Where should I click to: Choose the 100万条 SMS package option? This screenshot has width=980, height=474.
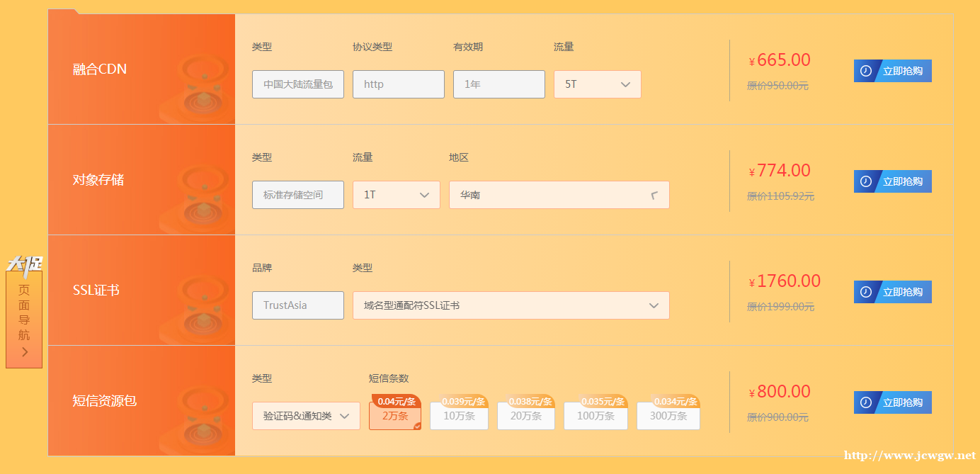(596, 416)
